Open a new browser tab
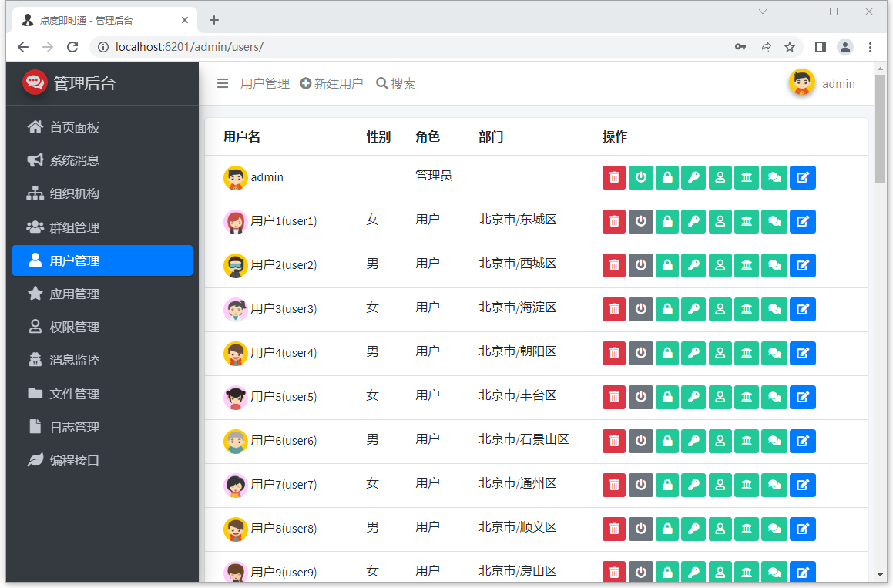The image size is (893, 588). (214, 20)
